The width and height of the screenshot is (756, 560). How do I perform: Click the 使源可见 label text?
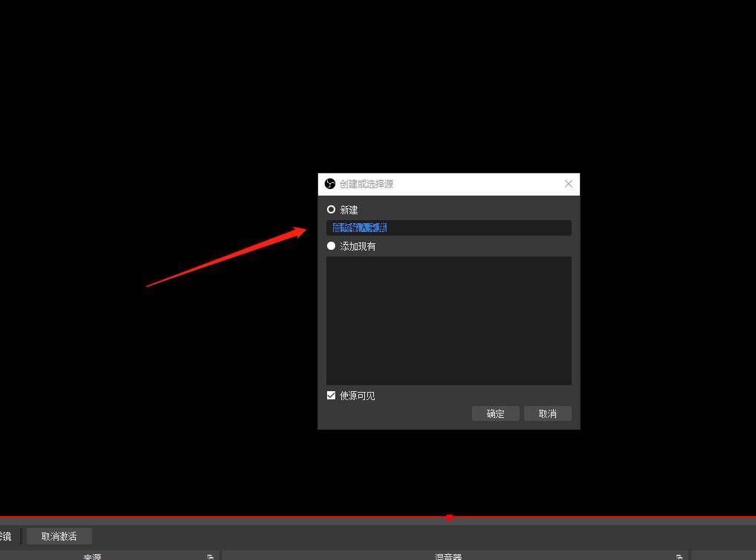pyautogui.click(x=358, y=396)
